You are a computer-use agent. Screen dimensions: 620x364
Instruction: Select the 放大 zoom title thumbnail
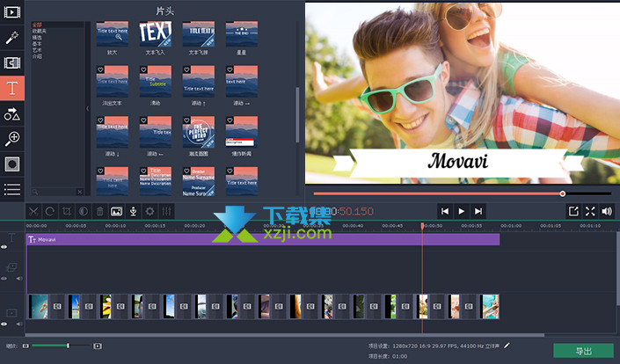(x=113, y=34)
